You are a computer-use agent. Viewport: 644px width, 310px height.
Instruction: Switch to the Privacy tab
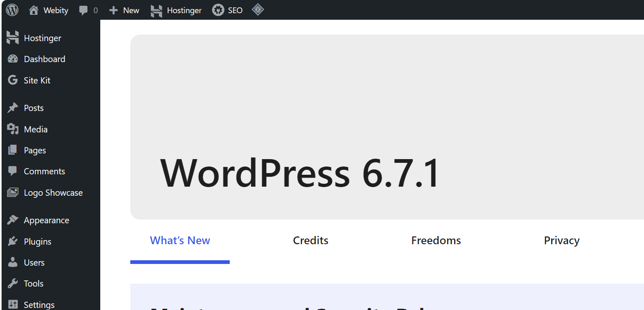562,241
